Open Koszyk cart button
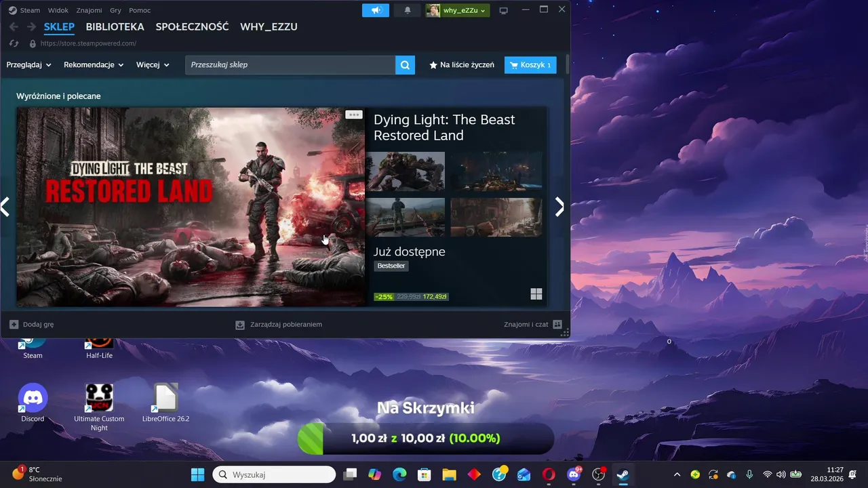Viewport: 868px width, 488px height. 530,65
